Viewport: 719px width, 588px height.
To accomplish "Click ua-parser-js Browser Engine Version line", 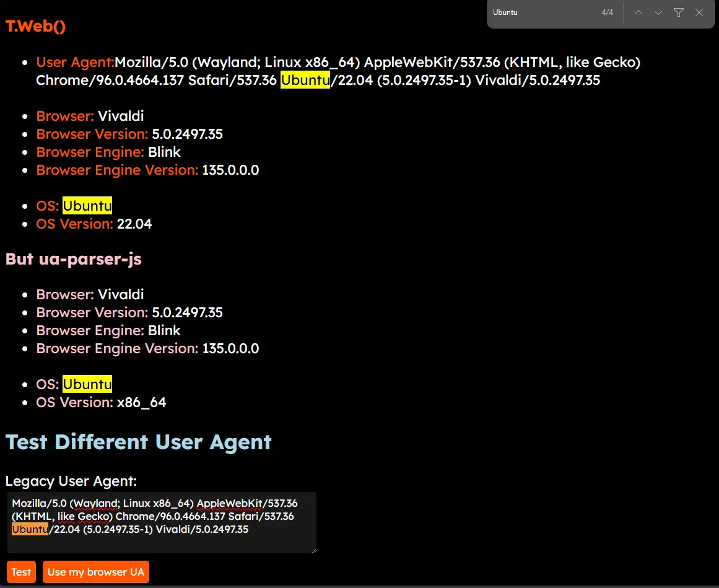I will pos(147,349).
